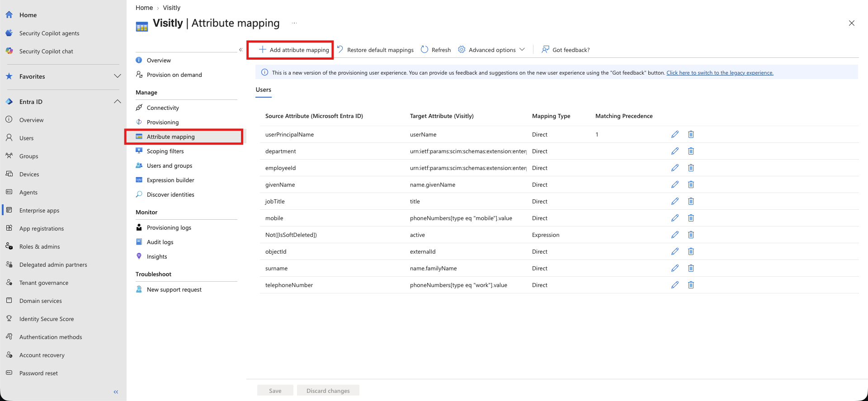Open Got feedback?

pos(566,50)
